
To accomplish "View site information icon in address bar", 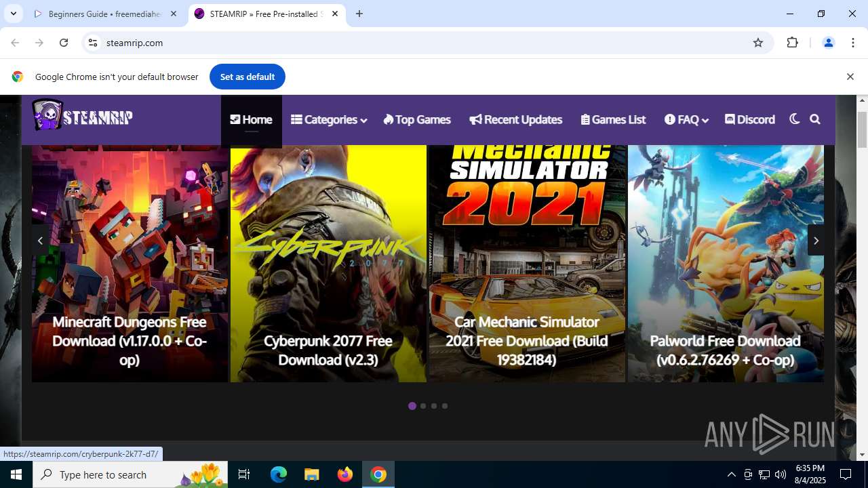I will click(x=93, y=43).
